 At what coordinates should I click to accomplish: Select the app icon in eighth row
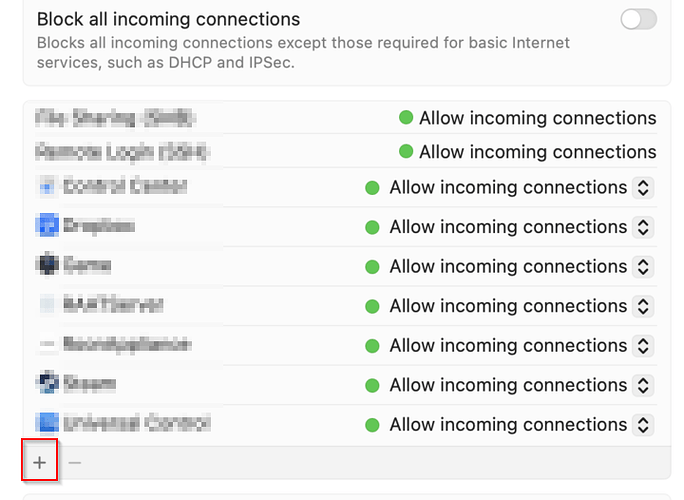47,383
